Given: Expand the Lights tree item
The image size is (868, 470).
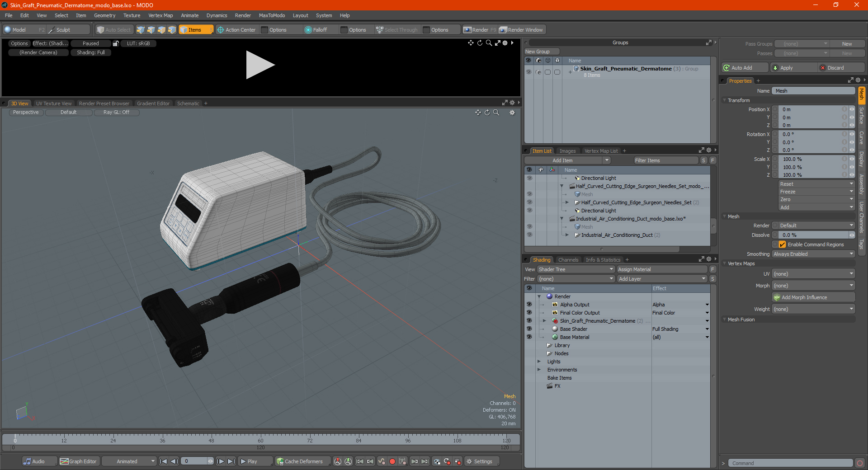Looking at the screenshot, I should click(x=539, y=362).
